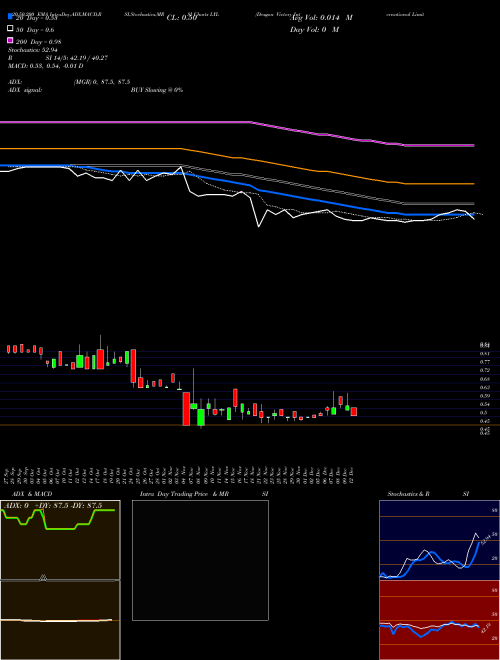The image size is (500, 660).
Task: Click 'ADX: 0 +DY: 87.5 -DY: 87.5' header
Action: pyautogui.click(x=54, y=506)
